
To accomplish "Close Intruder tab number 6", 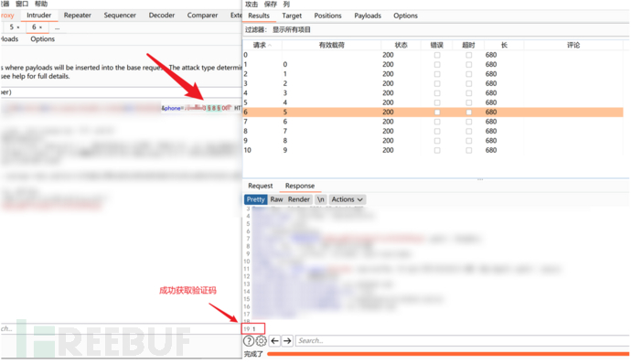I will pos(40,27).
